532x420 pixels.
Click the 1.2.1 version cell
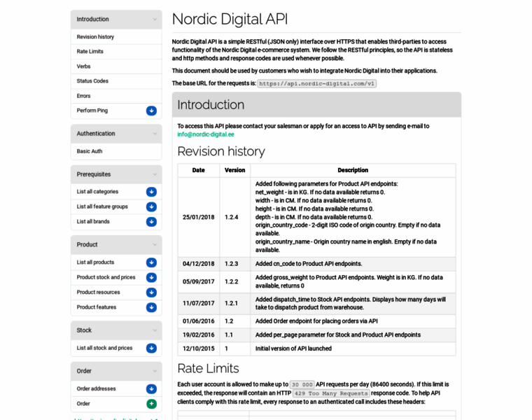pos(234,304)
